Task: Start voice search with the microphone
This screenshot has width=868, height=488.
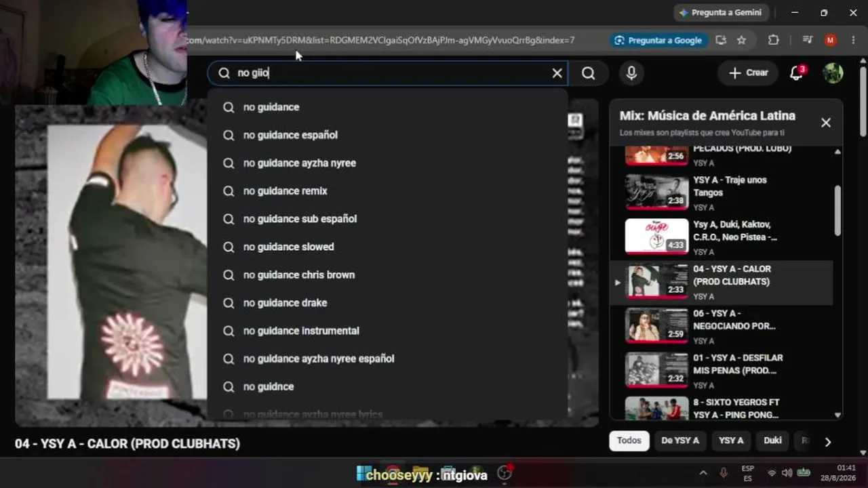Action: pyautogui.click(x=631, y=73)
